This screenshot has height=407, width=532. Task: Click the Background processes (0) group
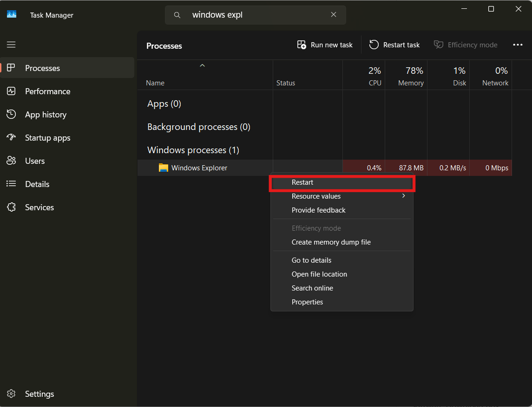pos(199,127)
